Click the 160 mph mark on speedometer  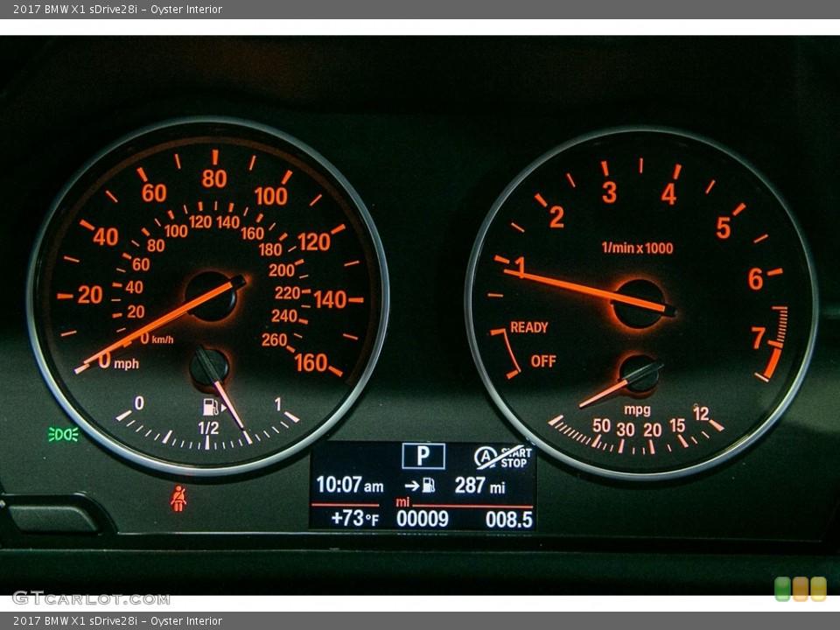[x=311, y=362]
